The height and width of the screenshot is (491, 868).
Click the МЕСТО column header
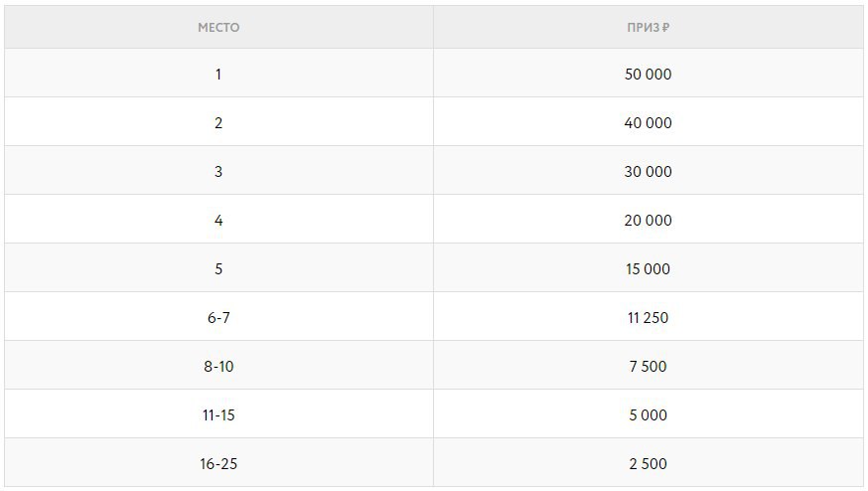[x=218, y=27]
